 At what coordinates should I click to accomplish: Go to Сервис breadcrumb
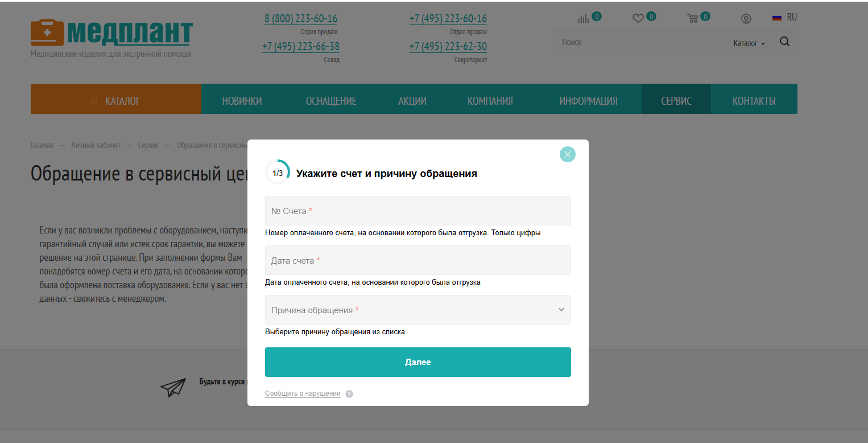point(148,145)
